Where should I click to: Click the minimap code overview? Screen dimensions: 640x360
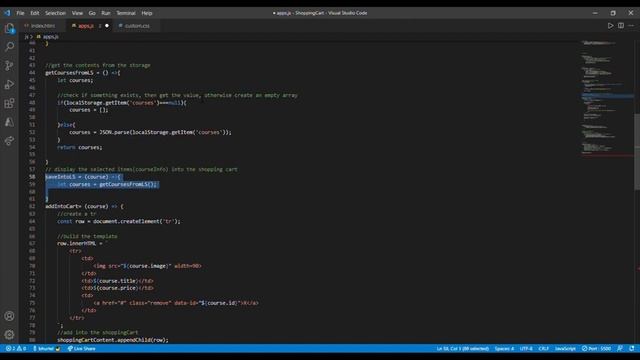[x=607, y=97]
